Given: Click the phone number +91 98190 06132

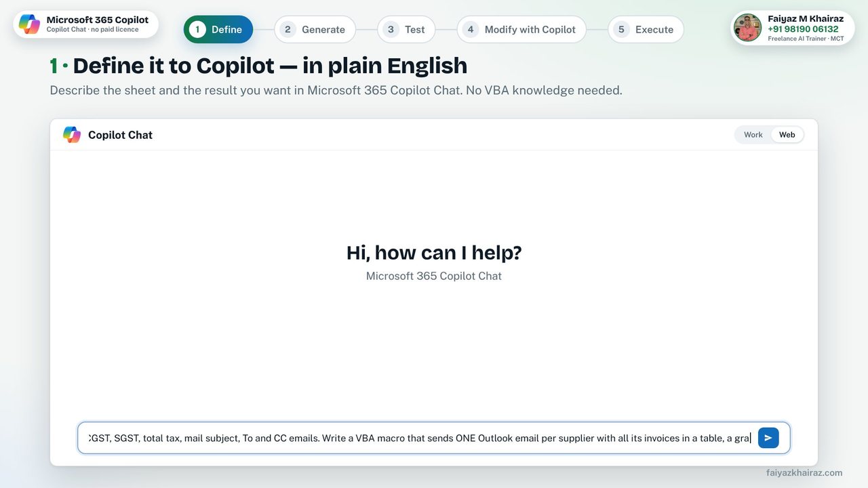Looking at the screenshot, I should pos(803,29).
